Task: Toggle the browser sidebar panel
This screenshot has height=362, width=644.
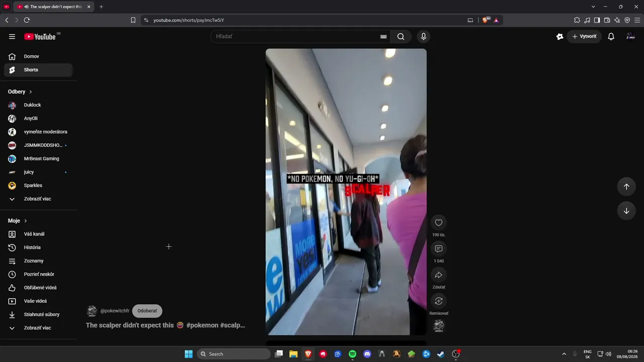Action: (x=597, y=20)
